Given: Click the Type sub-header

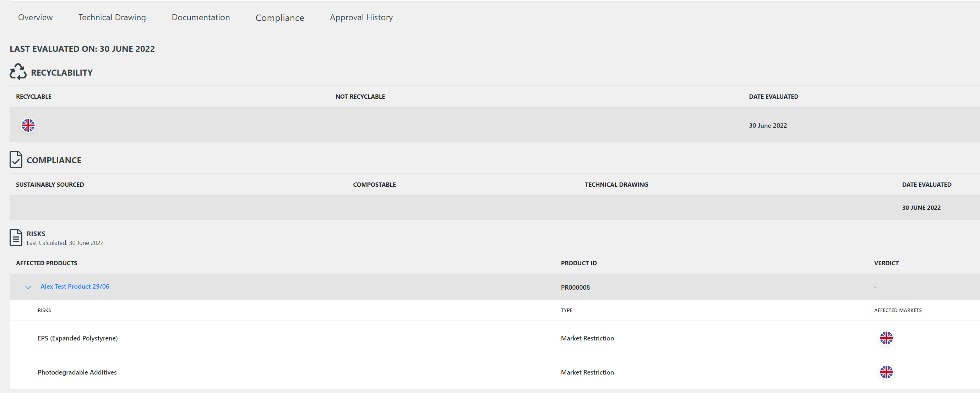Looking at the screenshot, I should pyautogui.click(x=566, y=310).
